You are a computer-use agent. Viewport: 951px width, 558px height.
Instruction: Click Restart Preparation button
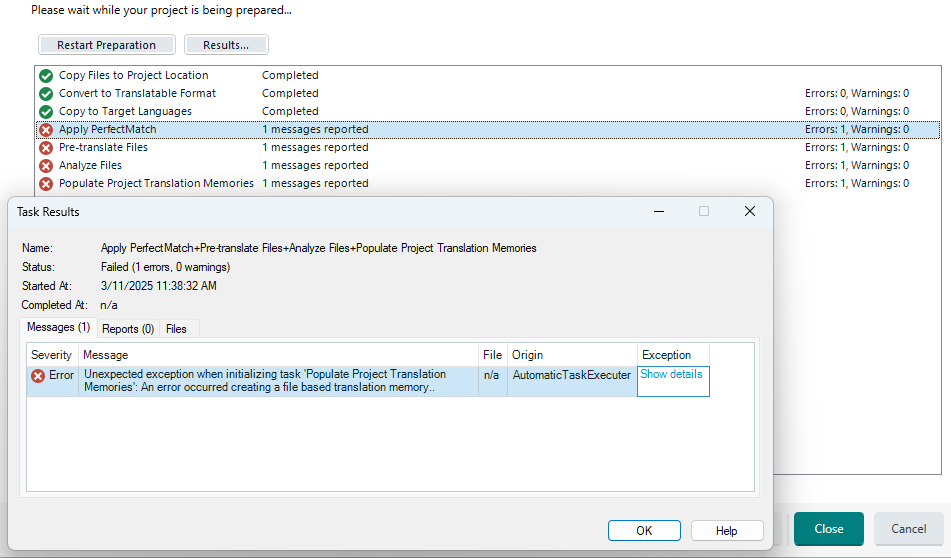point(107,45)
